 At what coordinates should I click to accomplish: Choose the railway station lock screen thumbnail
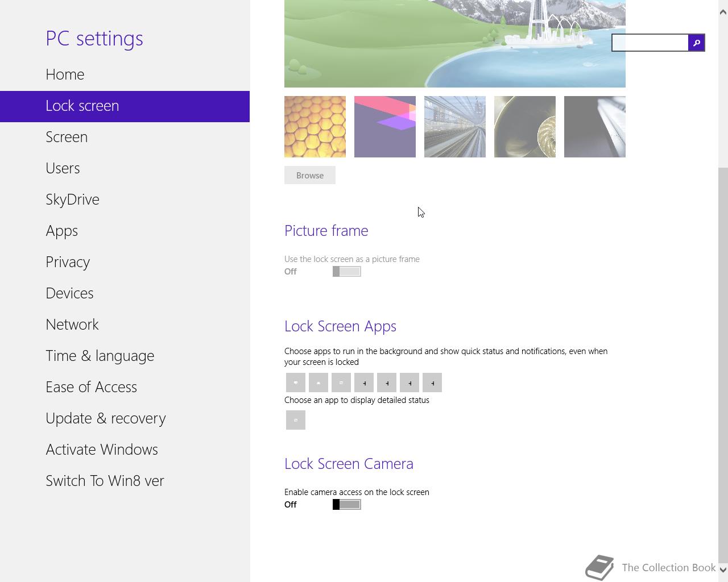pos(455,127)
